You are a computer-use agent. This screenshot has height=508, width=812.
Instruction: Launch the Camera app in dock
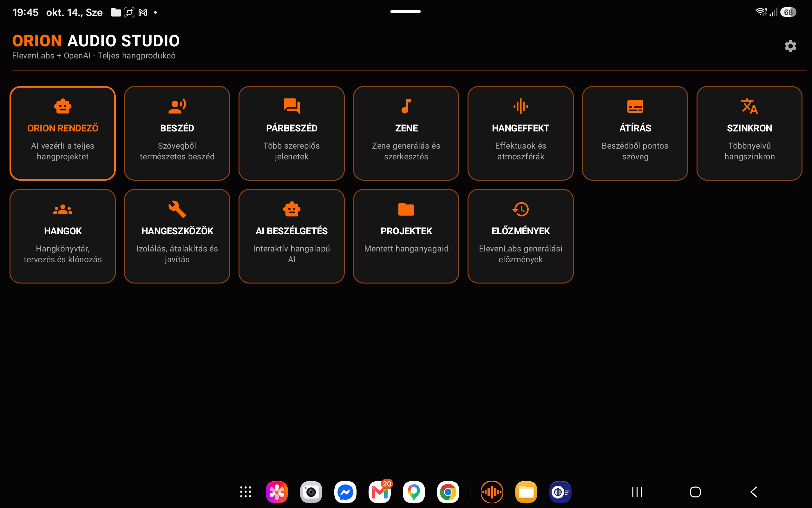pyautogui.click(x=311, y=492)
